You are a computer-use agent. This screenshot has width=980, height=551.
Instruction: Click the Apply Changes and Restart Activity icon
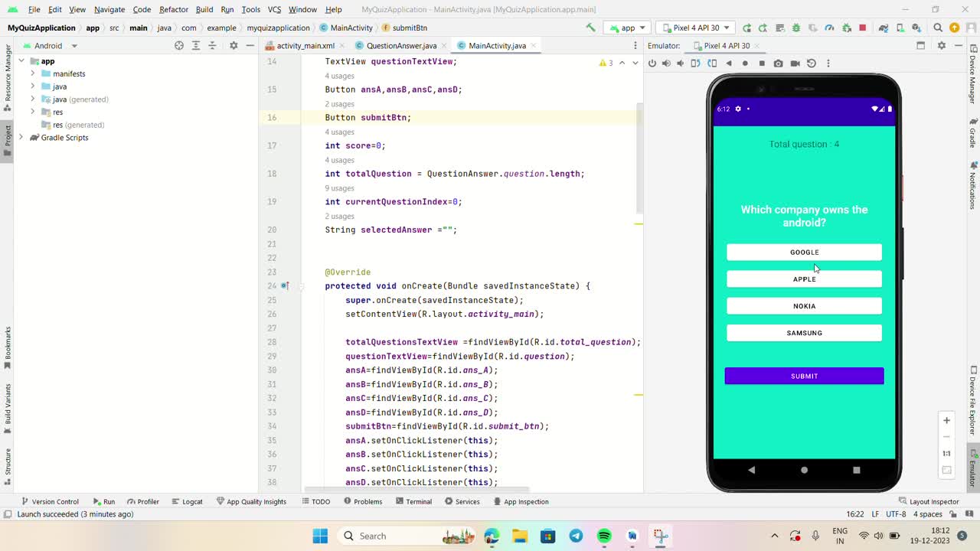click(x=763, y=28)
